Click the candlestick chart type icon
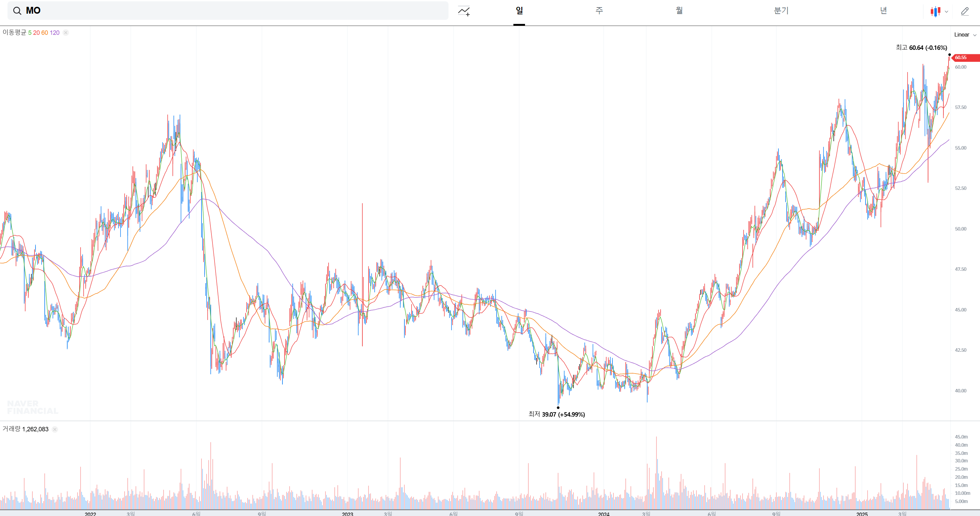The height and width of the screenshot is (516, 980). pos(935,11)
